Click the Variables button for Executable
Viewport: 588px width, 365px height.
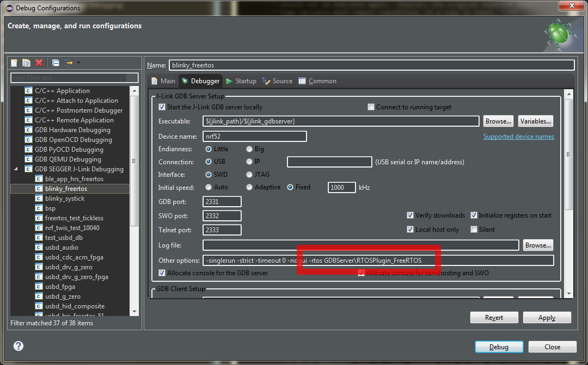tap(536, 121)
